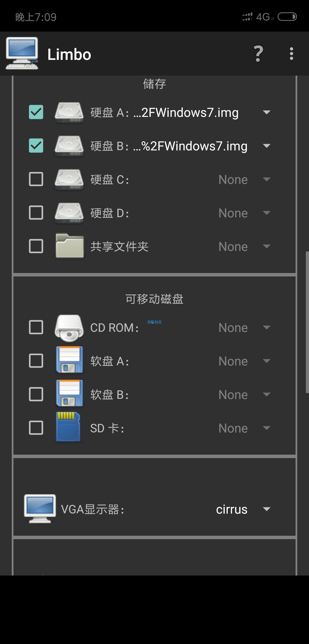Tap the shared folder icon
Screen dimensions: 309x644
(x=70, y=246)
